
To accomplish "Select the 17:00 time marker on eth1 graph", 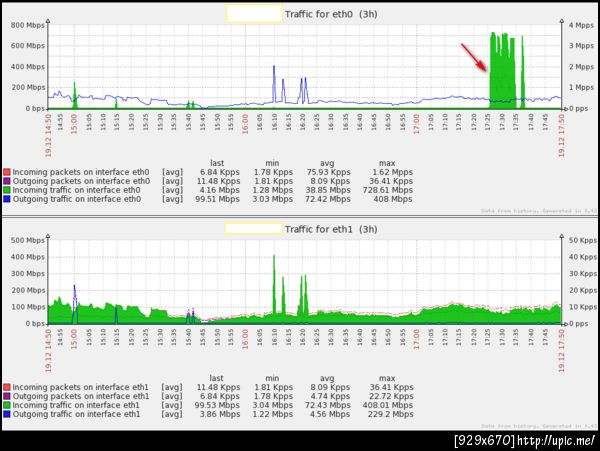I will point(417,339).
